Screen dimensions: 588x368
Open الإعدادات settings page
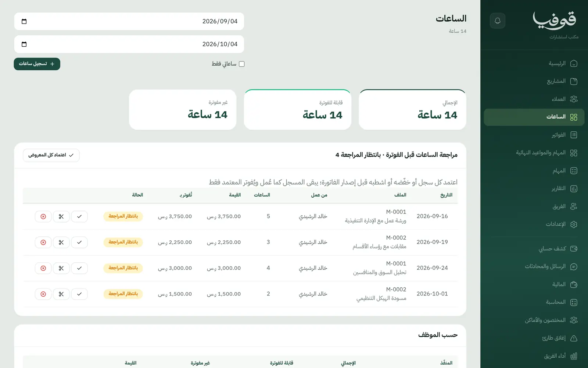534,224
